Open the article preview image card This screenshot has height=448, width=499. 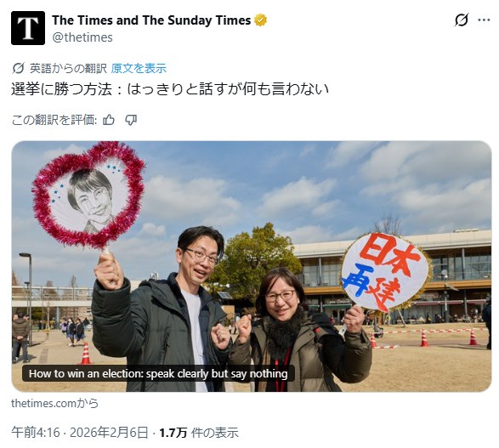point(252,266)
